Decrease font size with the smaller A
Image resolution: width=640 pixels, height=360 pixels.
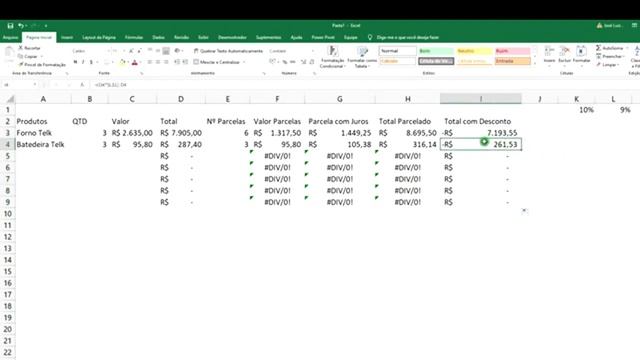139,51
